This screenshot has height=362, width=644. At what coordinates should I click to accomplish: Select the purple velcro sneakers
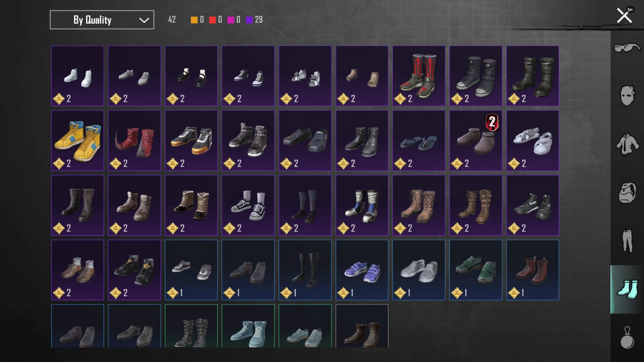click(362, 270)
